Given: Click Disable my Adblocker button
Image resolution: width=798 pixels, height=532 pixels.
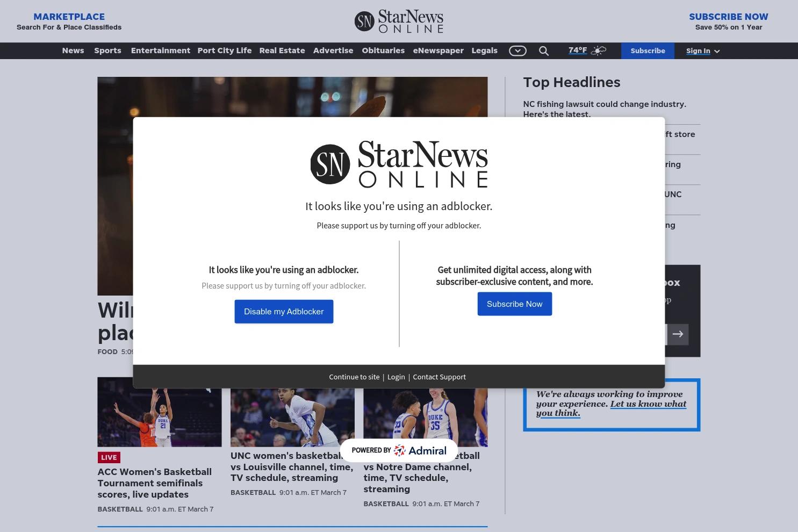Looking at the screenshot, I should tap(284, 312).
